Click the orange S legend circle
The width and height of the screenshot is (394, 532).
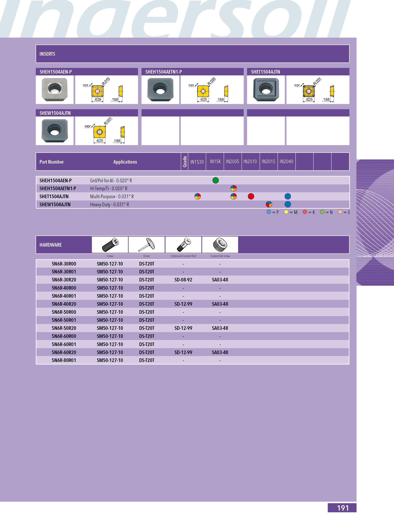point(340,212)
